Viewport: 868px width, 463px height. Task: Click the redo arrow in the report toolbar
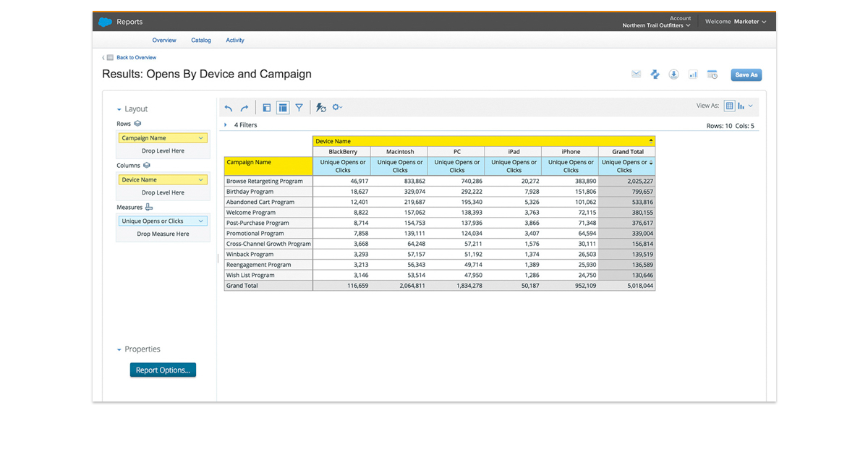coord(244,108)
